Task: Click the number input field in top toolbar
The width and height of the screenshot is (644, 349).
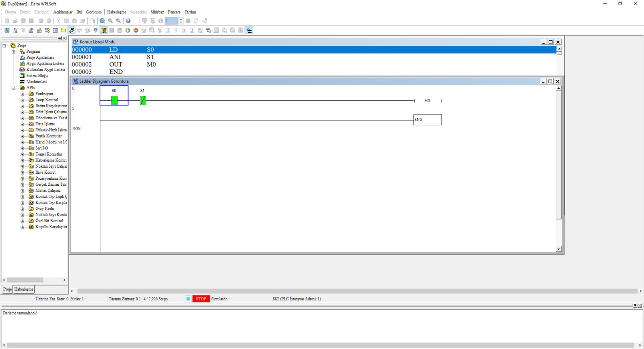Action: pos(171,21)
